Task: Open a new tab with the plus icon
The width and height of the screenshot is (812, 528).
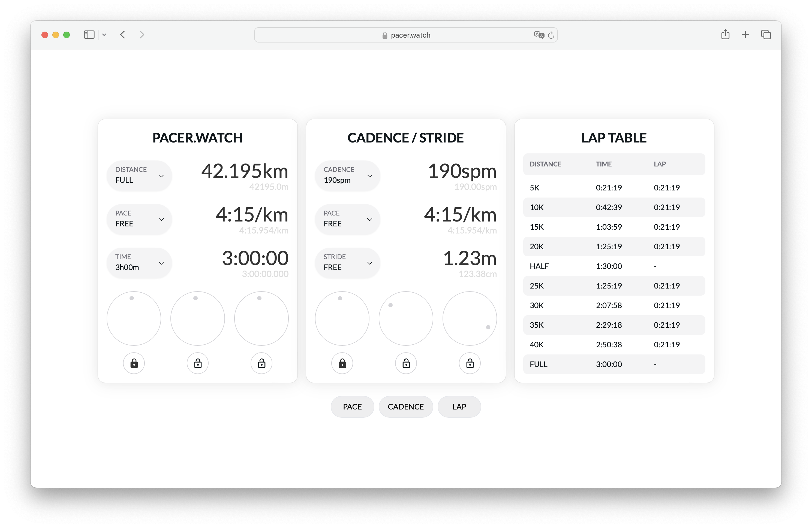Action: click(745, 34)
